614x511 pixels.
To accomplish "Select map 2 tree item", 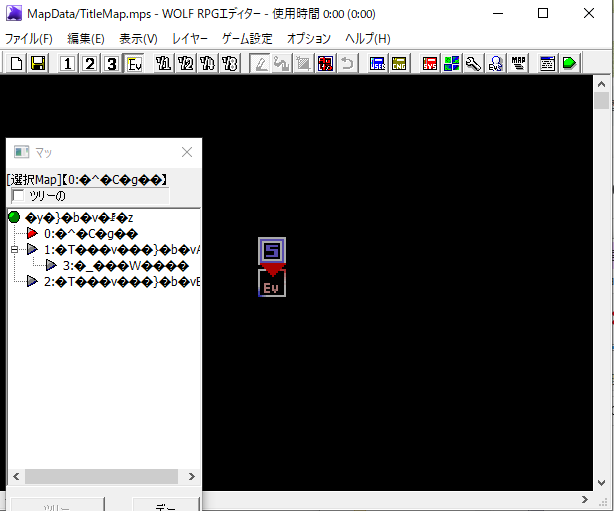I will [122, 282].
